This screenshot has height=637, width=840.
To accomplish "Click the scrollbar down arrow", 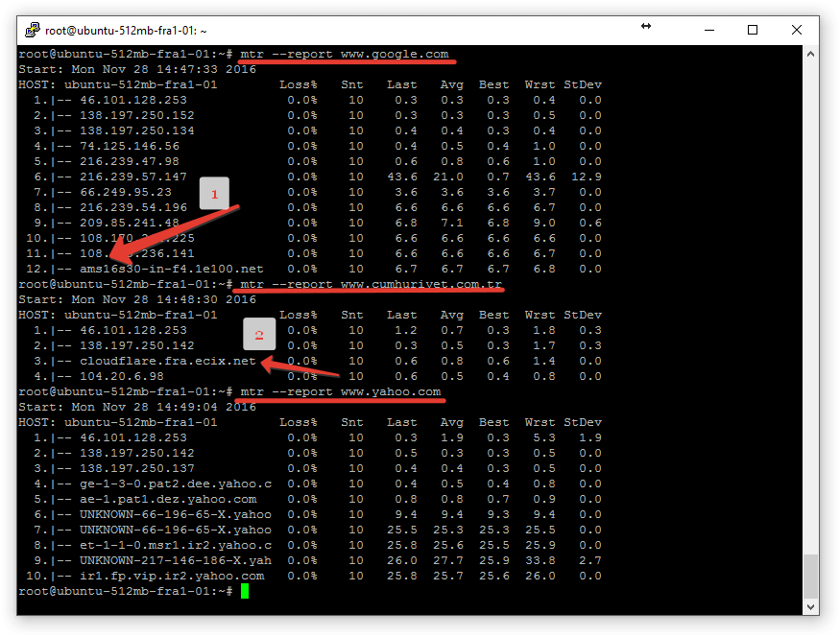I will (811, 606).
